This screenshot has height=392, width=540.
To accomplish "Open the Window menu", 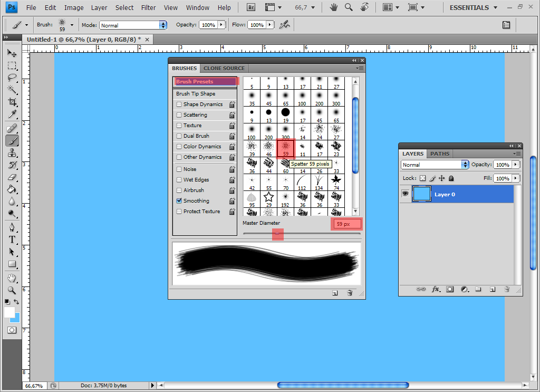I will tap(198, 7).
